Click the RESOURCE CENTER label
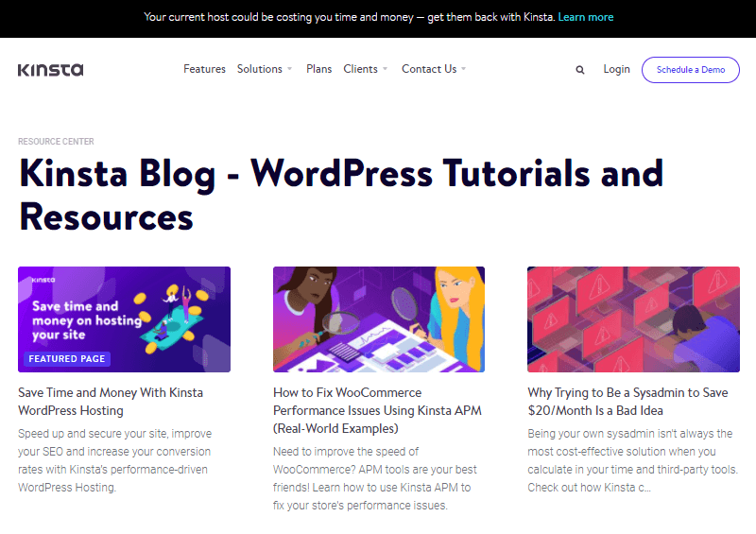Viewport: 756px width, 534px height. point(56,142)
